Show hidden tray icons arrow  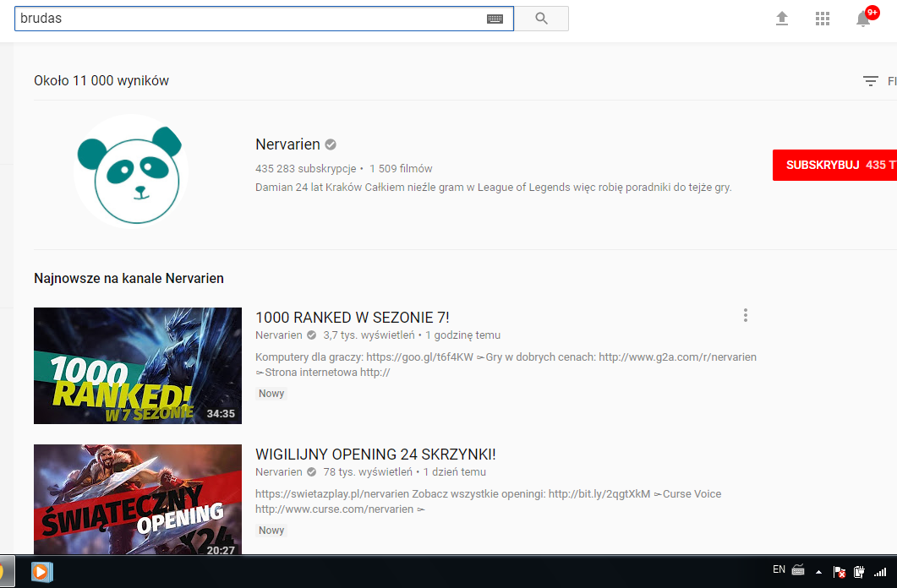[x=818, y=572]
